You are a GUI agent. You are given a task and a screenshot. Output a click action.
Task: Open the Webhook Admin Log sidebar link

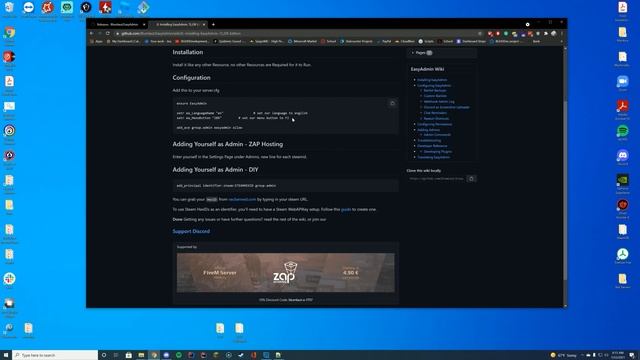click(x=439, y=102)
